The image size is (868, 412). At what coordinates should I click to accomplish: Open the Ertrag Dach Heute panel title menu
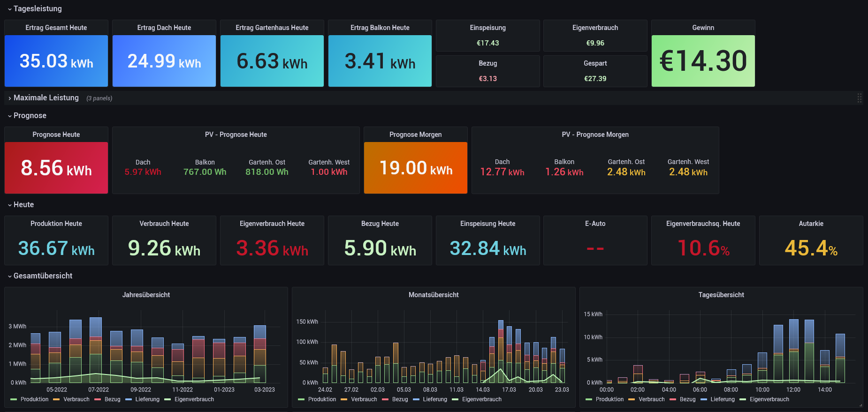coord(164,28)
